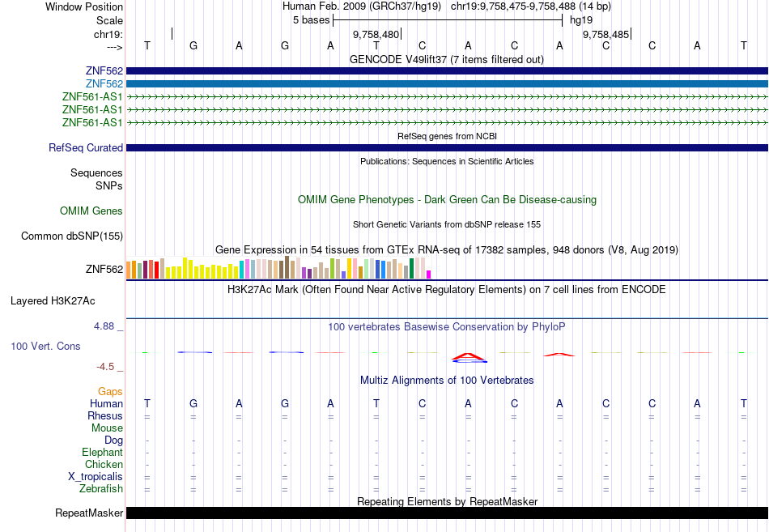Open RefSeq genes from NCBI title
The height and width of the screenshot is (532, 769).
[x=447, y=136]
